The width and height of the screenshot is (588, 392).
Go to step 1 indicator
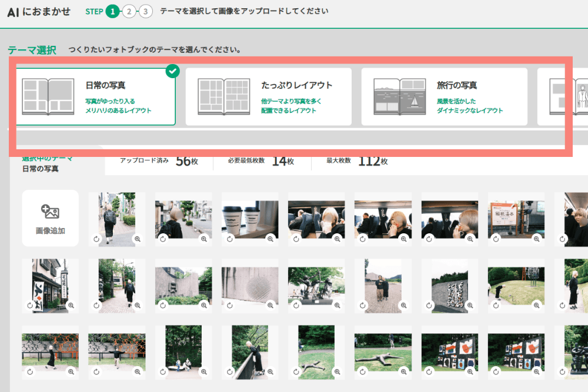click(x=112, y=12)
